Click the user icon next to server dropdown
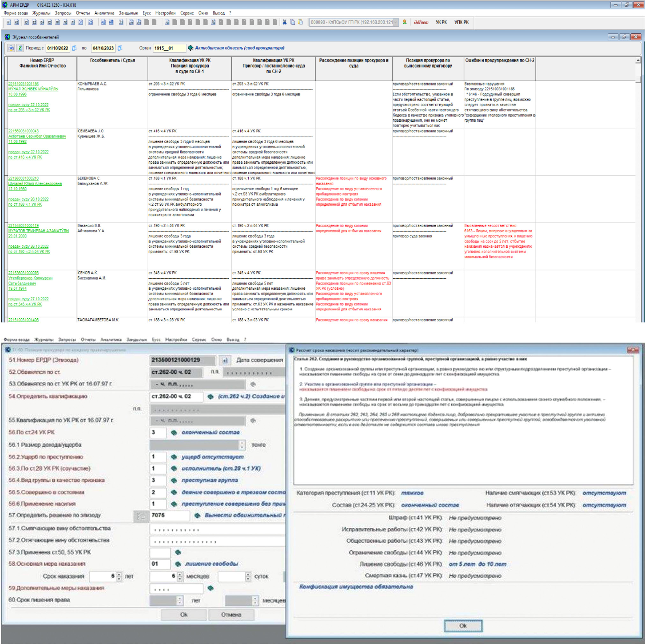Image resolution: width=645 pixels, height=644 pixels. (405, 22)
